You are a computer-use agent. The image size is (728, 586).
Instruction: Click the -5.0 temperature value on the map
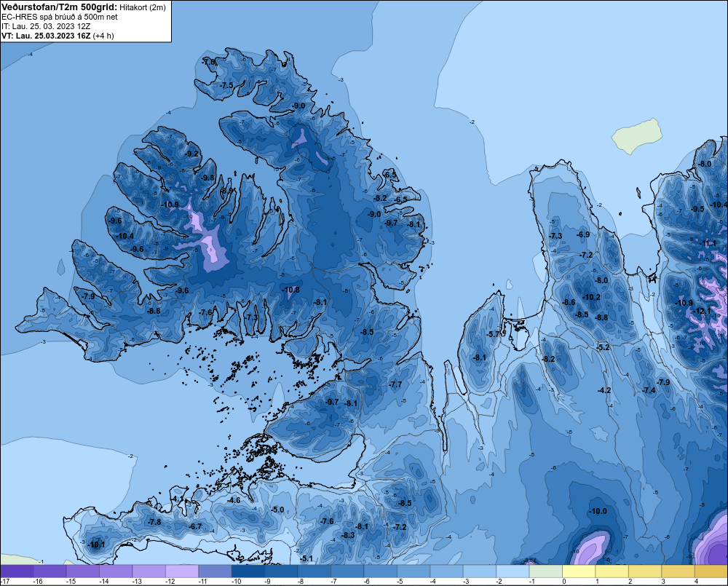pos(277,510)
